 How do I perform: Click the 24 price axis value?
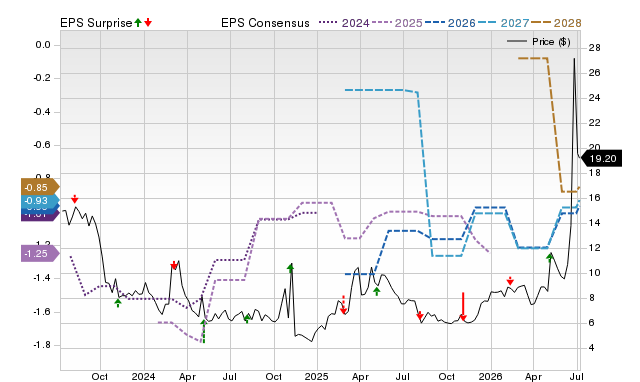click(594, 98)
